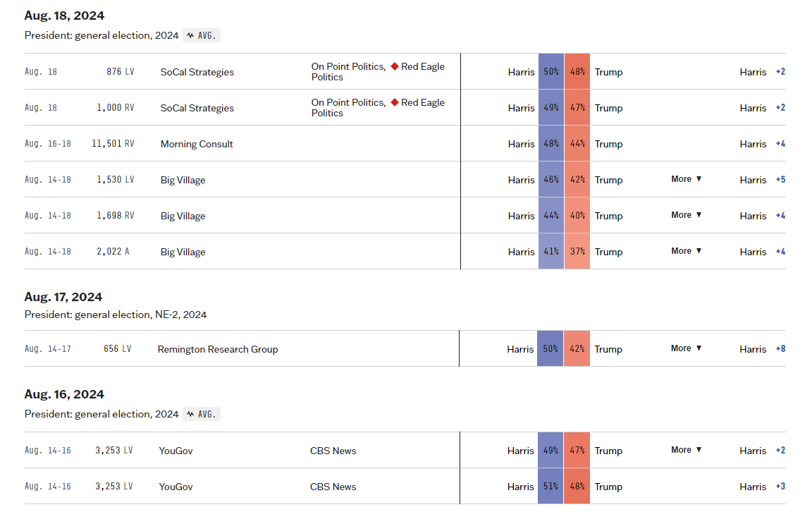812x512 pixels.
Task: Click red diamond icon in 1,000 RV row
Action: click(x=395, y=102)
